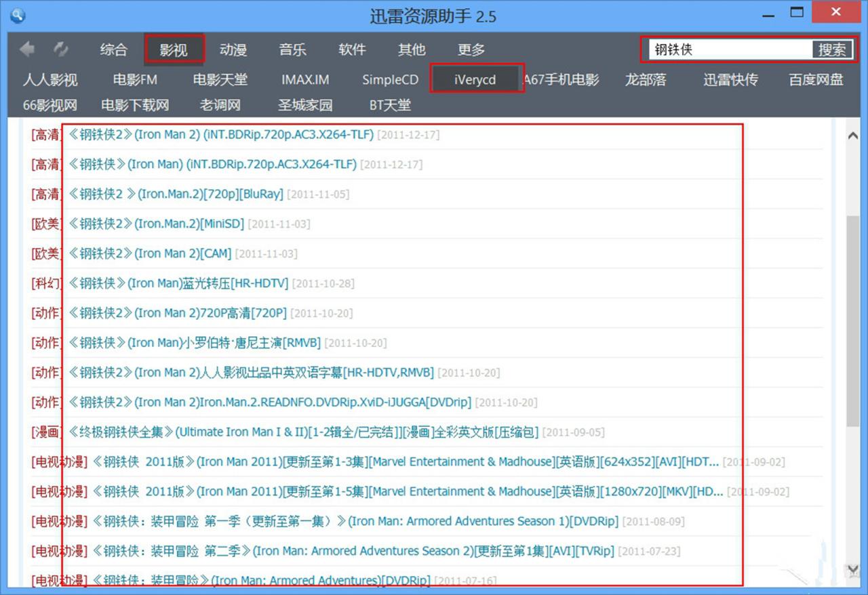Image resolution: width=868 pixels, height=595 pixels.
Task: Click the back navigation arrow
Action: (x=26, y=48)
